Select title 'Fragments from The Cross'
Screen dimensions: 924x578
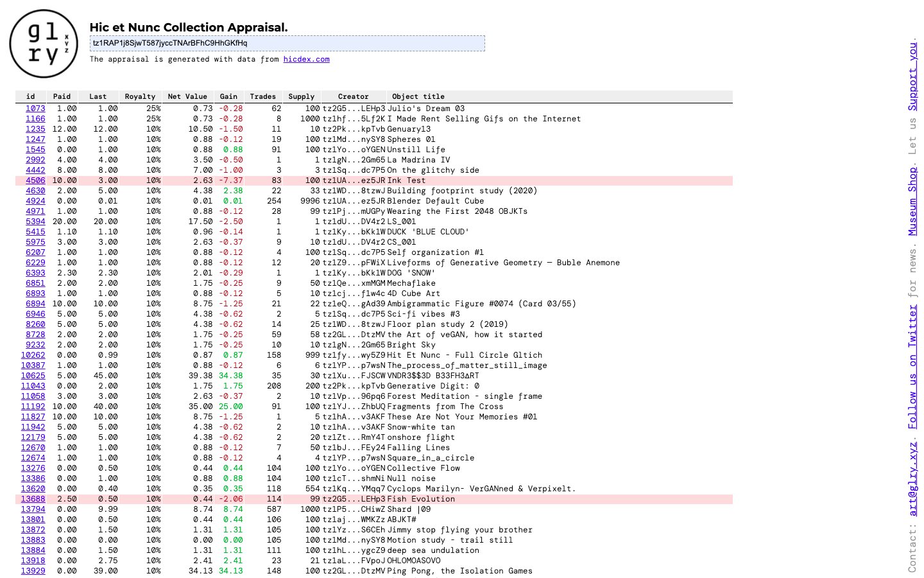pyautogui.click(x=445, y=407)
